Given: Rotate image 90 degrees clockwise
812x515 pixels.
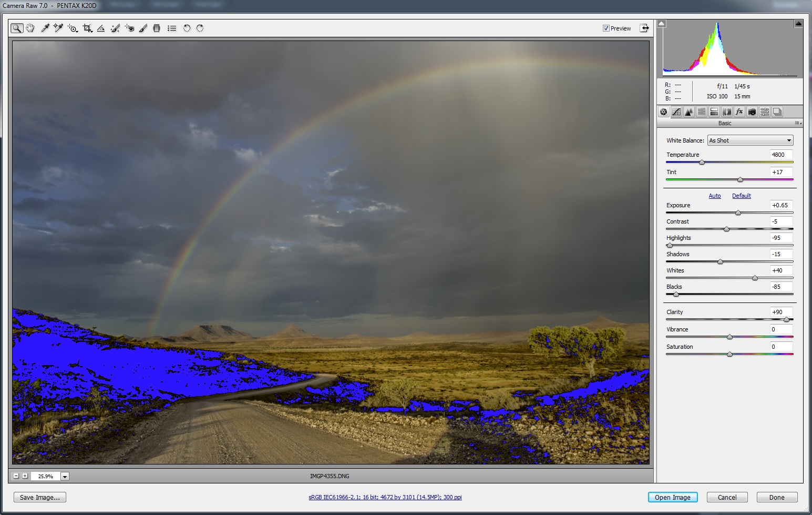Looking at the screenshot, I should tap(200, 28).
